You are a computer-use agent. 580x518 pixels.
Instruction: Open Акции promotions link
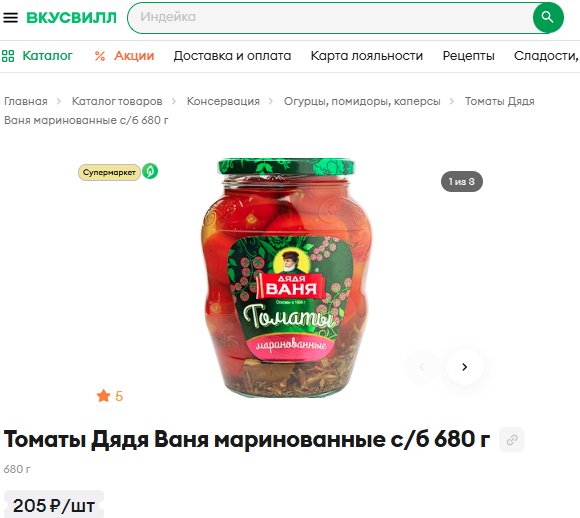(x=134, y=56)
